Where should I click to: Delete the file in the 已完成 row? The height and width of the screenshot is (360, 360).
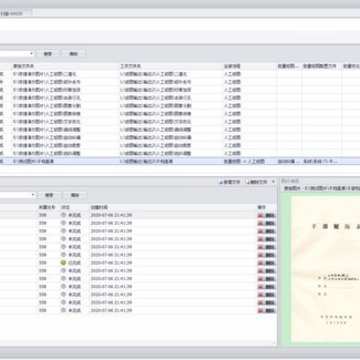tap(267, 263)
